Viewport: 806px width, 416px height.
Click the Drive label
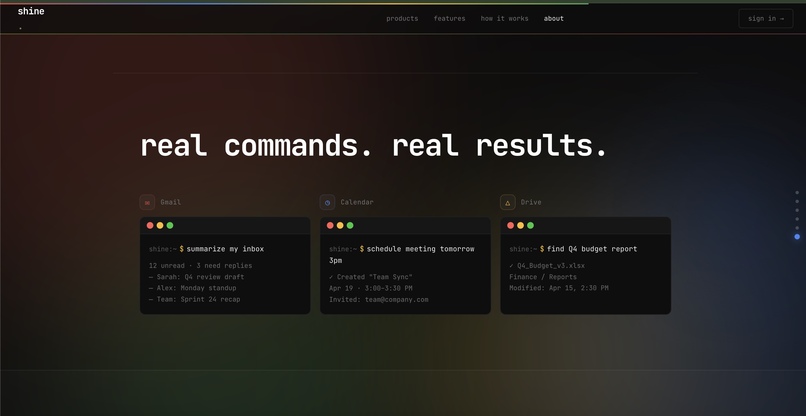coord(531,202)
